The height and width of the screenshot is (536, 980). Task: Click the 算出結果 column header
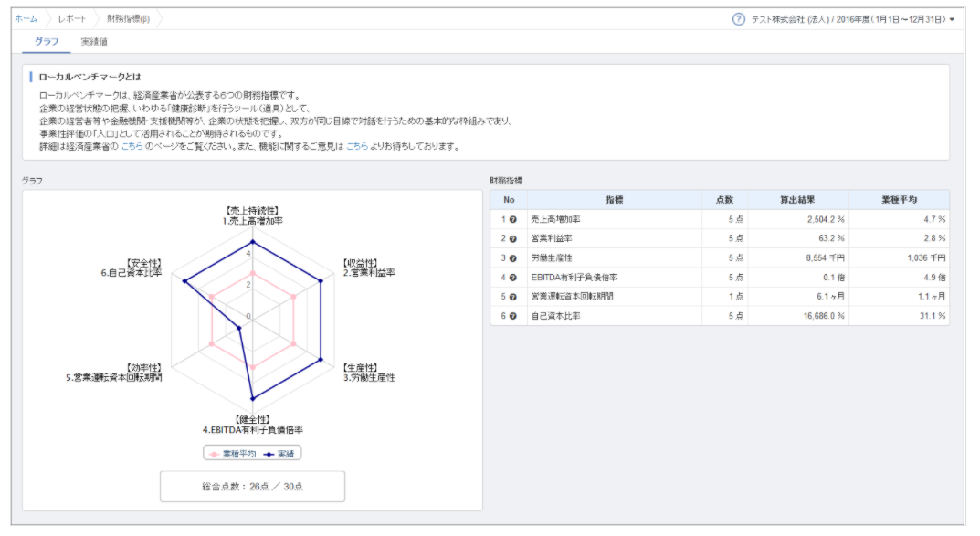[x=797, y=199]
